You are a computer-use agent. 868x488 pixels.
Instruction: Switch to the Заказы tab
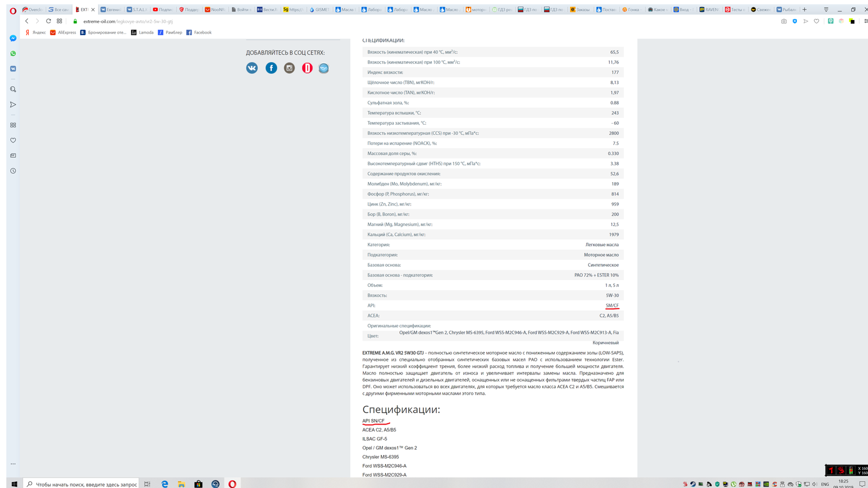pos(579,10)
